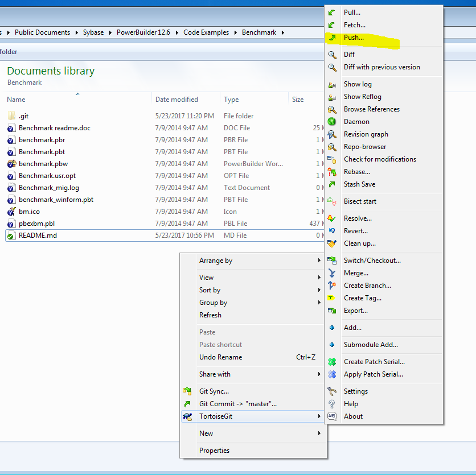Click the Settings wrench icon
This screenshot has height=475, width=476.
[x=332, y=391]
